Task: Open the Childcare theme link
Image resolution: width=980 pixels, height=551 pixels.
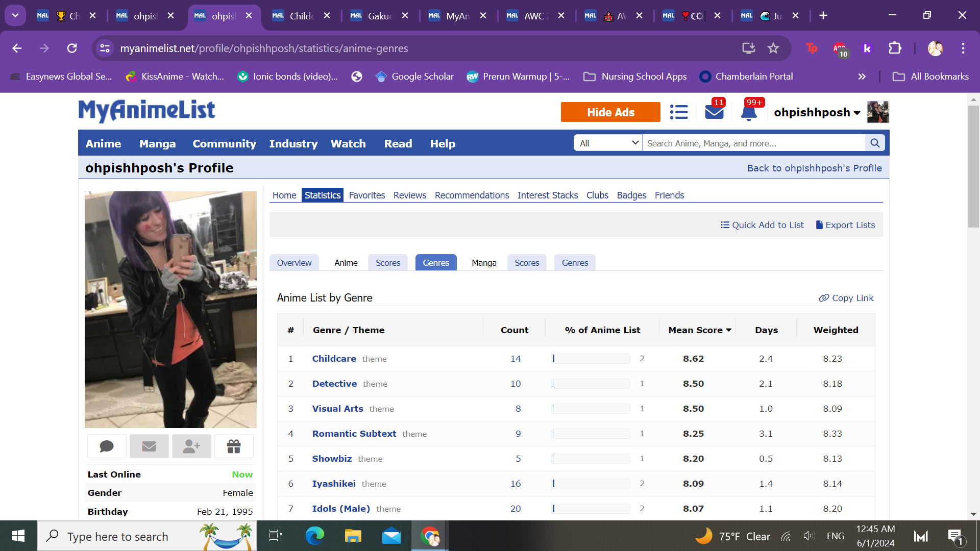Action: coord(334,359)
